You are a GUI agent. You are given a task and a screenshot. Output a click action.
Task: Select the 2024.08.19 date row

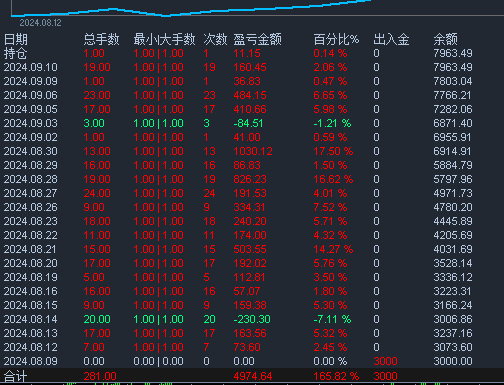[31, 277]
